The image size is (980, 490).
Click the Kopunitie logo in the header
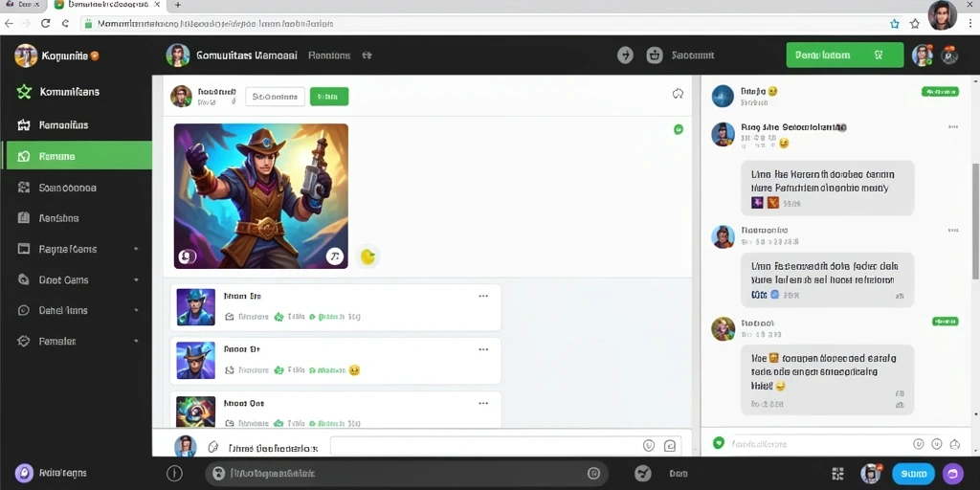[26, 56]
